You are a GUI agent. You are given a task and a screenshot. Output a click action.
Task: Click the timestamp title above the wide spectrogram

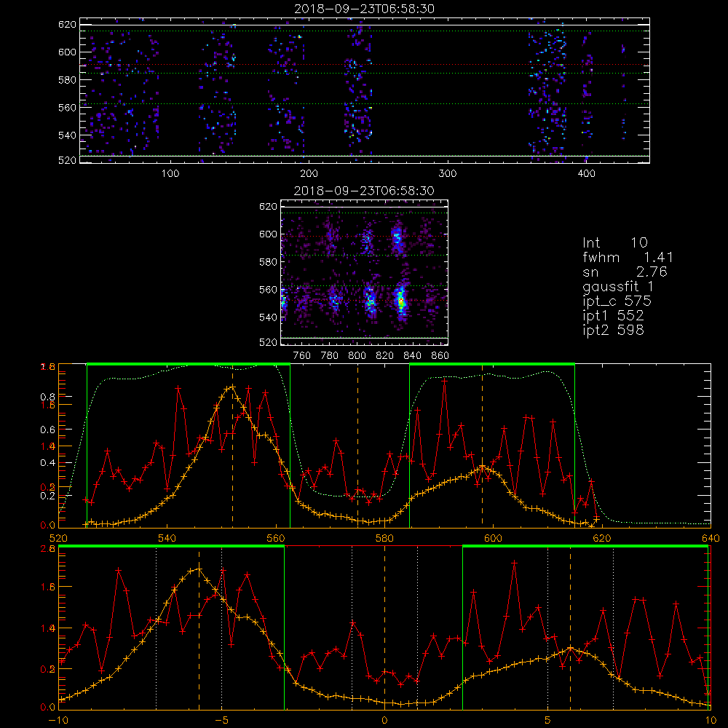tap(365, 9)
